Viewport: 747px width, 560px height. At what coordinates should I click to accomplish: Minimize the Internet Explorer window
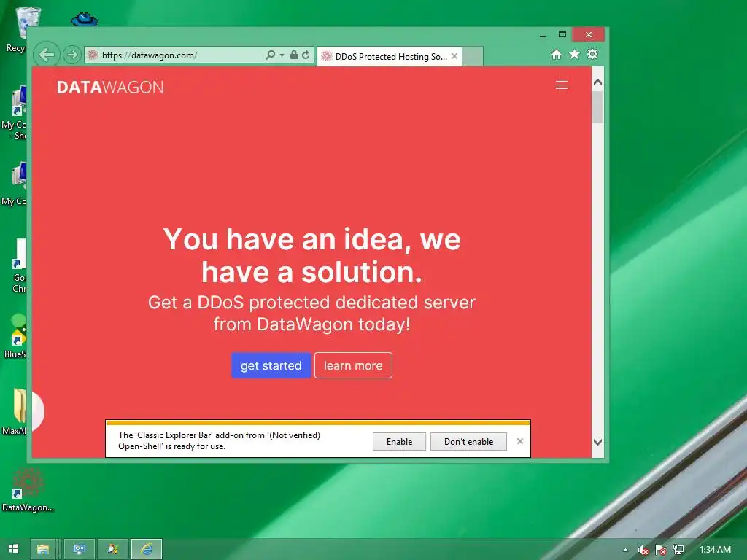pos(543,35)
